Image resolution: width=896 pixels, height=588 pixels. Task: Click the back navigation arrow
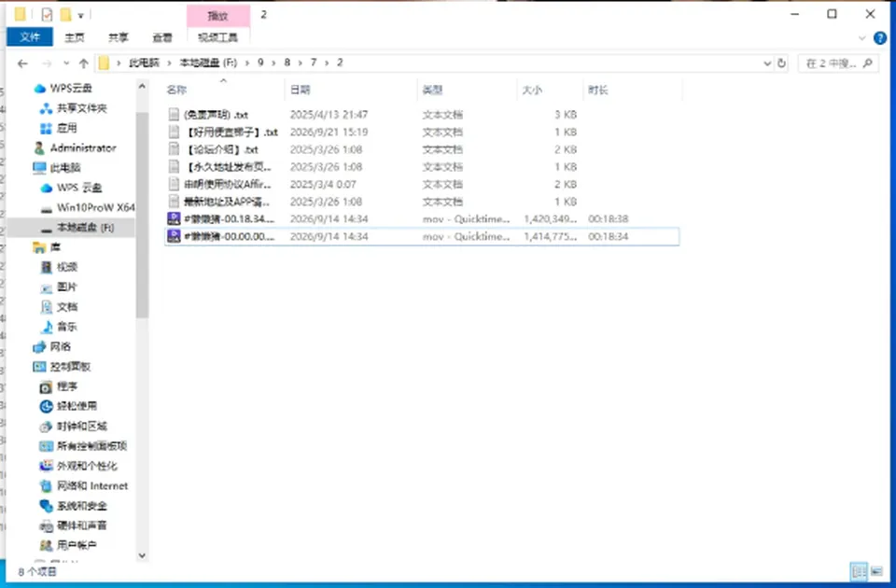click(x=22, y=63)
